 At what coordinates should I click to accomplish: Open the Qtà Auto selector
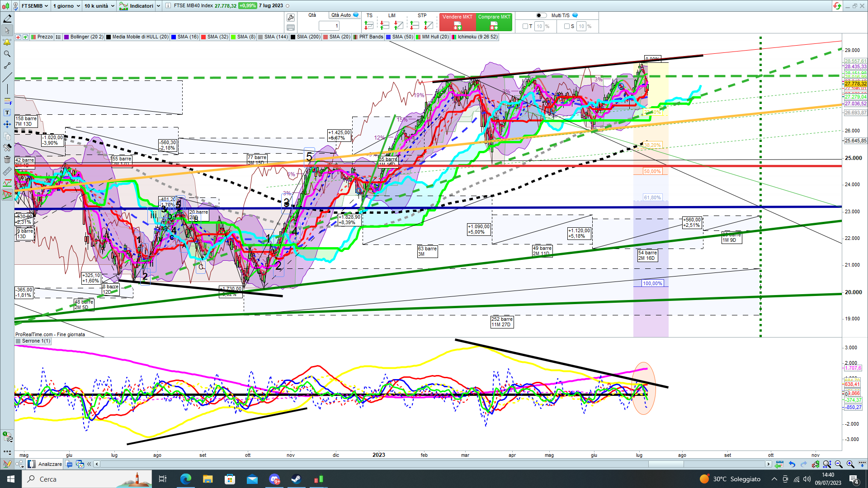pyautogui.click(x=344, y=15)
